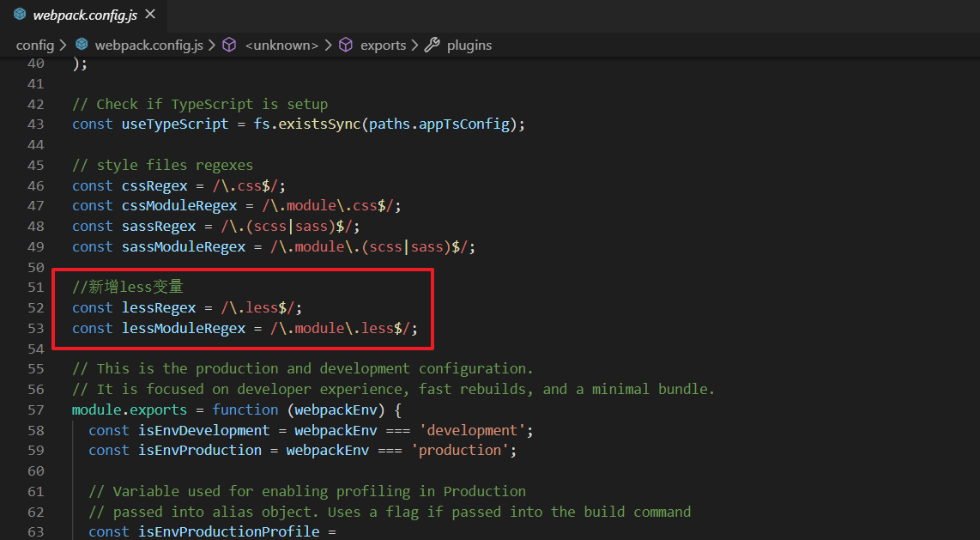This screenshot has width=980, height=540.
Task: Click line number 57 in gutter
Action: tap(36, 410)
